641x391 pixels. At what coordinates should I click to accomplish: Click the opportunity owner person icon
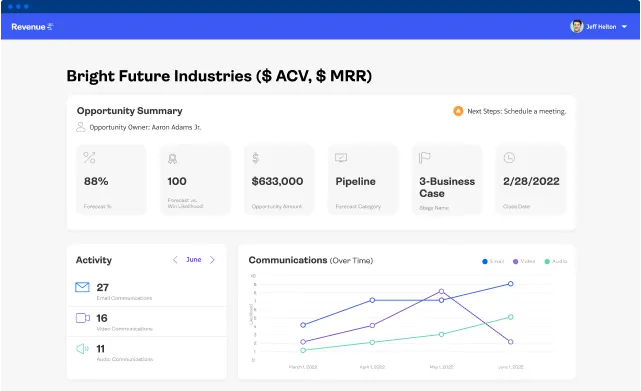81,127
